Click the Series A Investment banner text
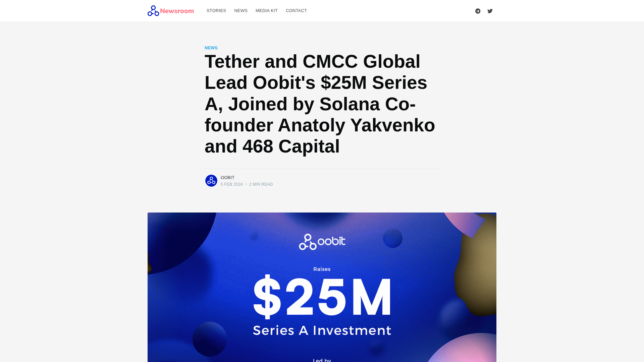The height and width of the screenshot is (362, 644). [x=322, y=330]
